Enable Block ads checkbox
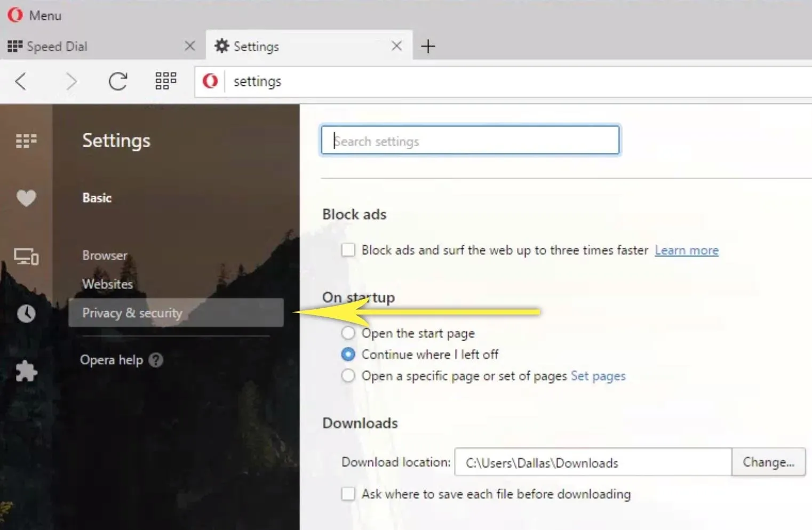The height and width of the screenshot is (530, 812). pos(348,250)
